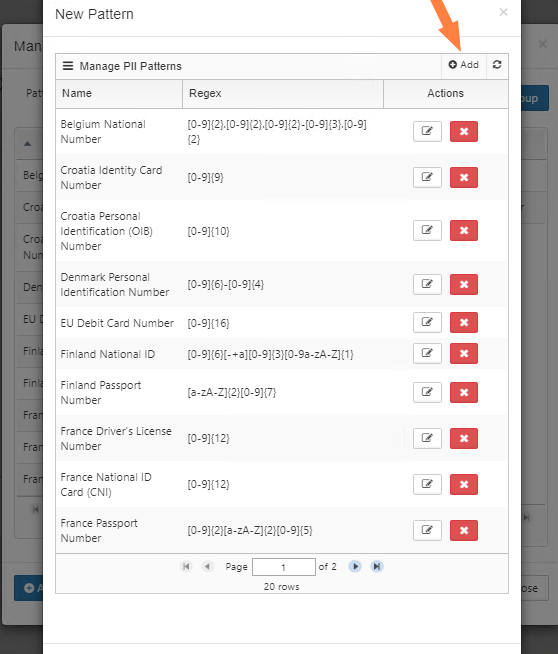Delete the EU Debit Card Number pattern
This screenshot has width=558, height=654.
tap(464, 322)
